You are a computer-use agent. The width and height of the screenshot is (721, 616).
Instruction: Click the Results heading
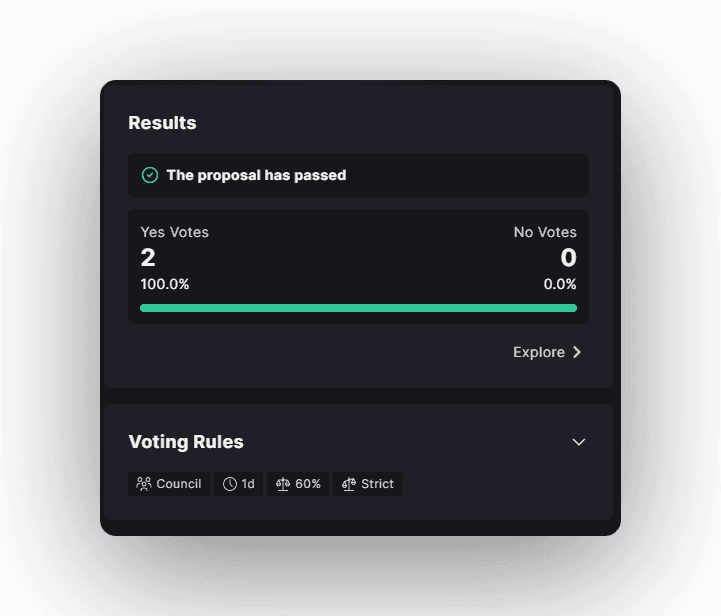(x=162, y=123)
